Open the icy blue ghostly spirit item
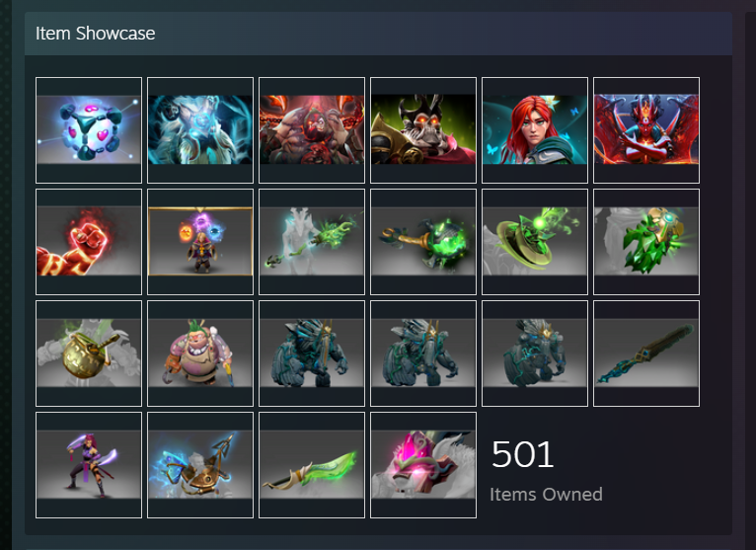 point(200,130)
